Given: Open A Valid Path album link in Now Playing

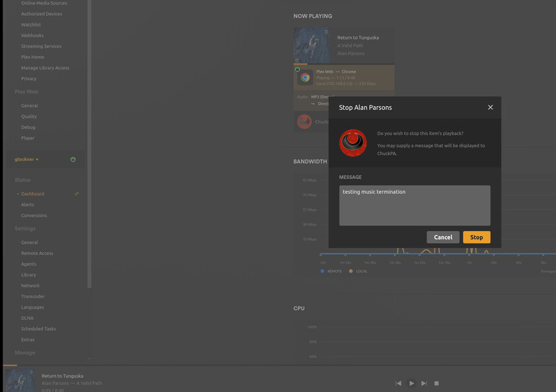Looking at the screenshot, I should pyautogui.click(x=350, y=46).
